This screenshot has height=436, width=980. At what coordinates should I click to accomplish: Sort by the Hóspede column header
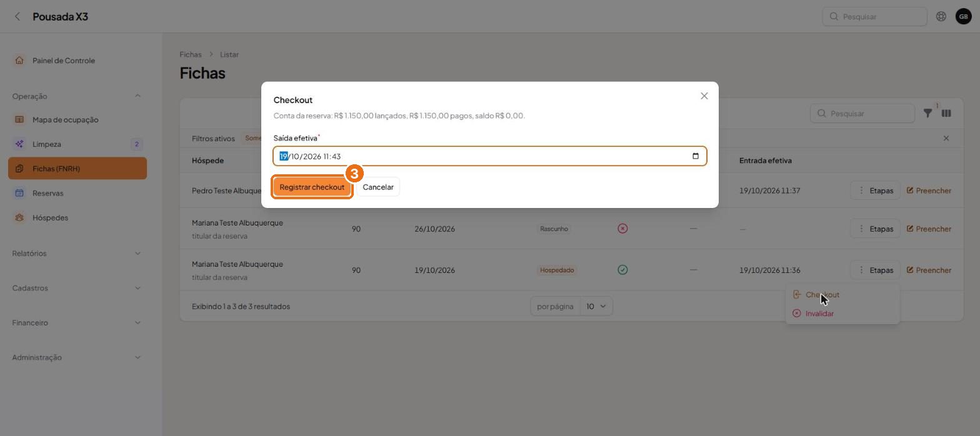[207, 161]
